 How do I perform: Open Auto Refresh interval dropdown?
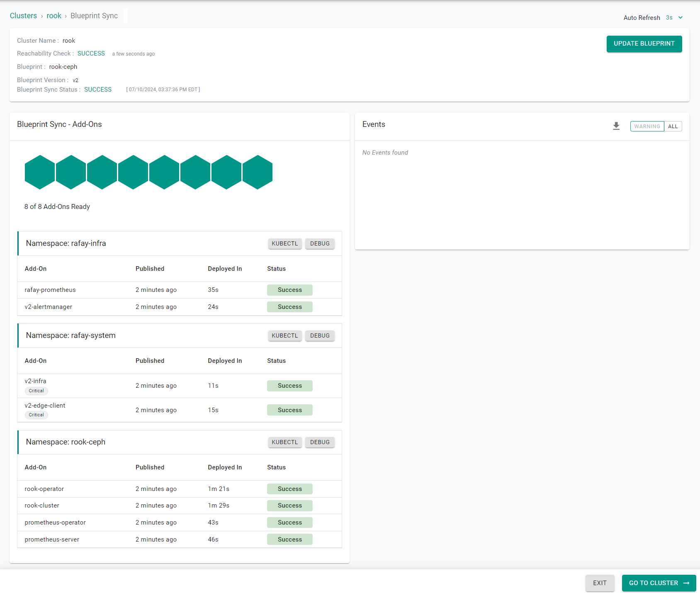[674, 17]
